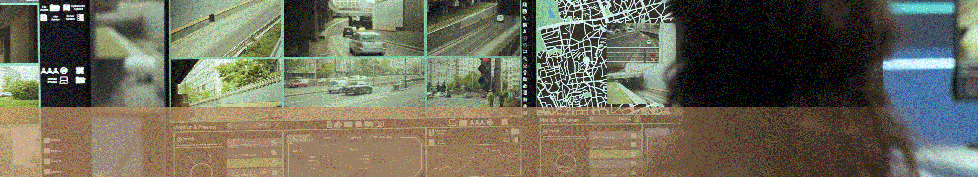Switch to the Data tab
980x177 pixels.
[326, 138]
